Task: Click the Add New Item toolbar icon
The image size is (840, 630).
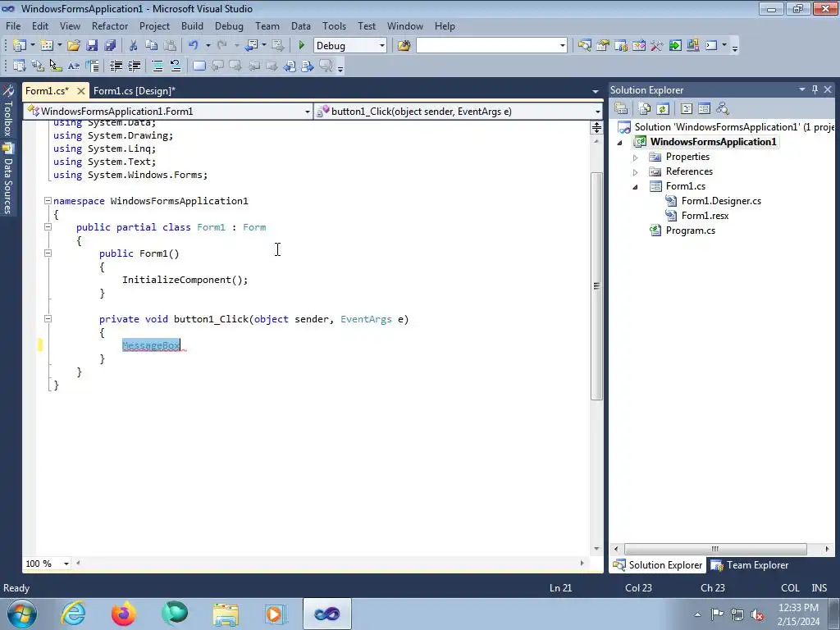Action: 47,46
